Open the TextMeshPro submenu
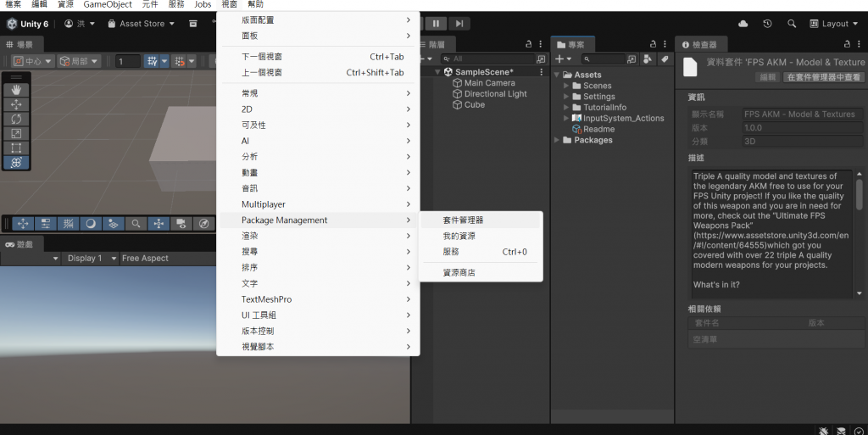This screenshot has height=435, width=868. (x=318, y=299)
